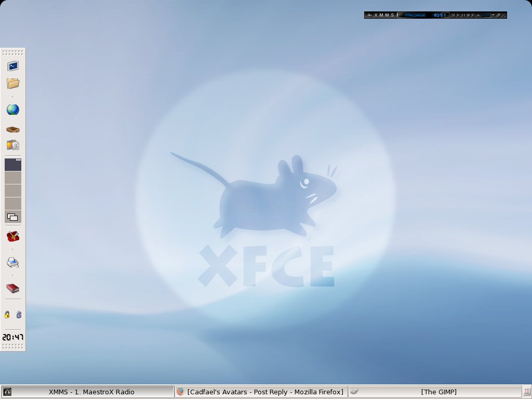Open the small menu arrow above the help book

[x=13, y=275]
